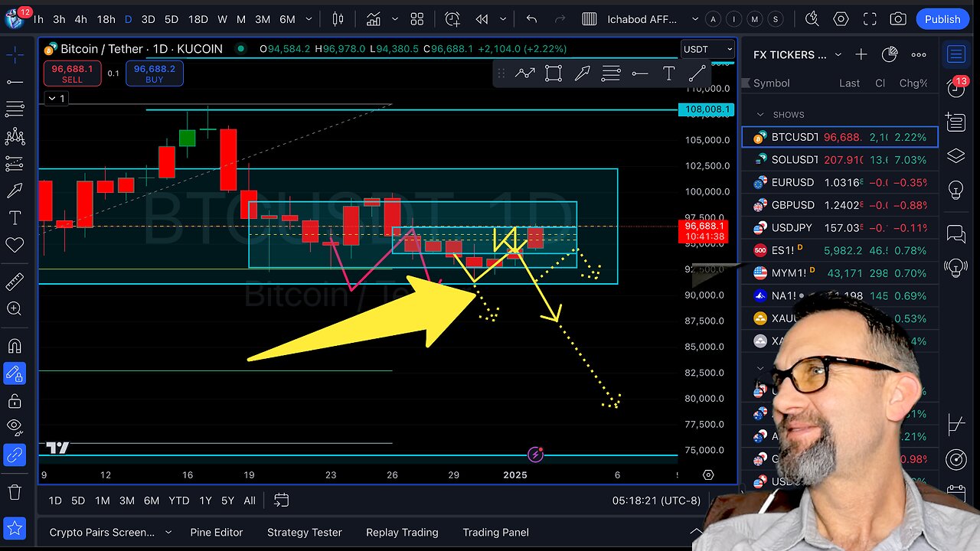Select the zoom in magnifier tool
Viewport: 980px width, 551px height.
(15, 309)
